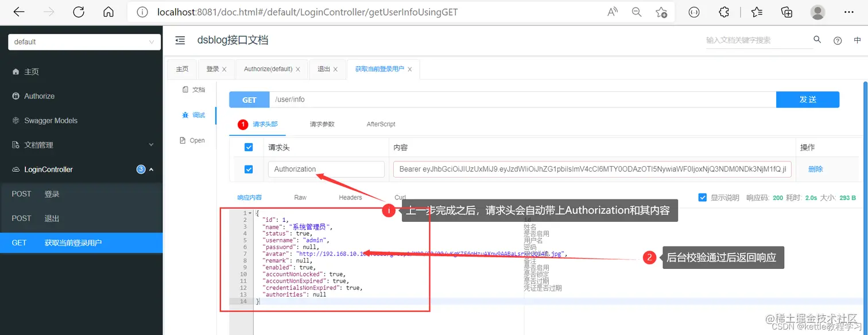Viewport: 868px width, 335px height.
Task: Click the document search magnifier icon
Action: pyautogui.click(x=817, y=40)
